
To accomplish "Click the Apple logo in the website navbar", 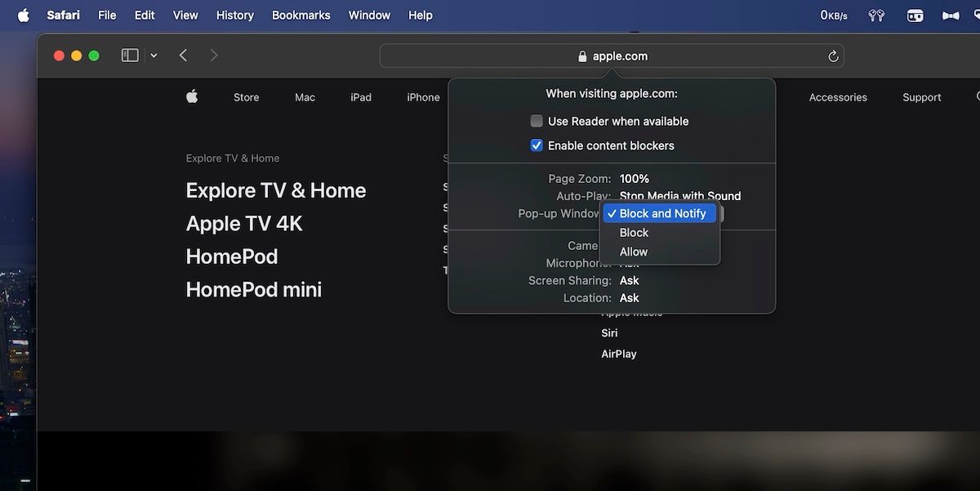I will click(191, 96).
